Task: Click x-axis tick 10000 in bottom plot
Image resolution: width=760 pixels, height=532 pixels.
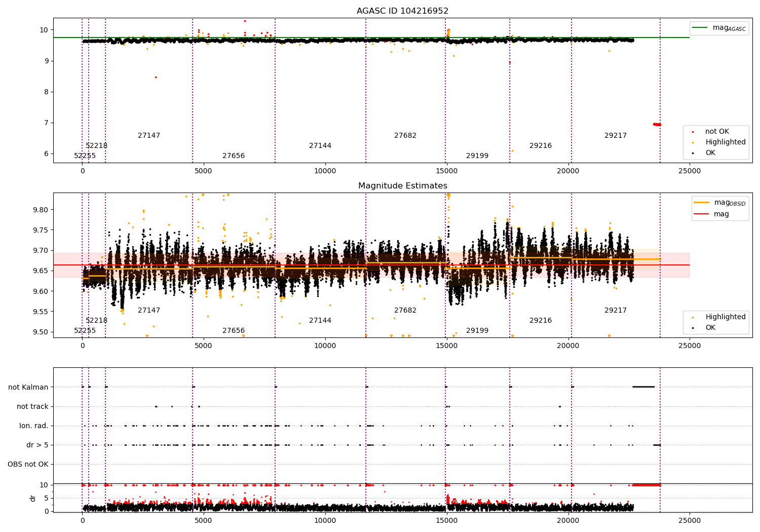Action: click(x=325, y=520)
